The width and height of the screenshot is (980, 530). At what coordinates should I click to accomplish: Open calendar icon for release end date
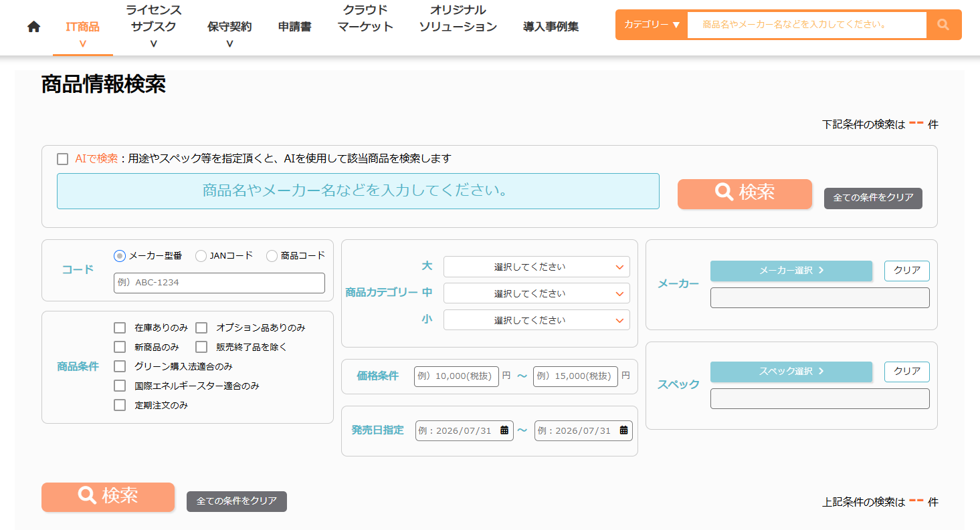[623, 430]
